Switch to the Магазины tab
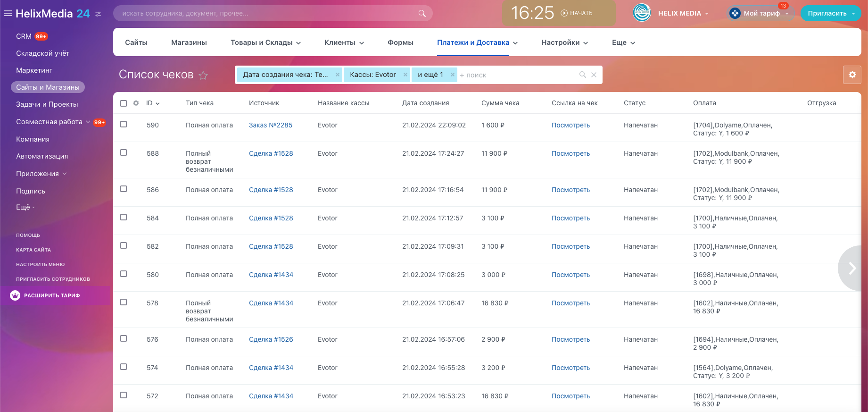The image size is (868, 412). pos(189,42)
